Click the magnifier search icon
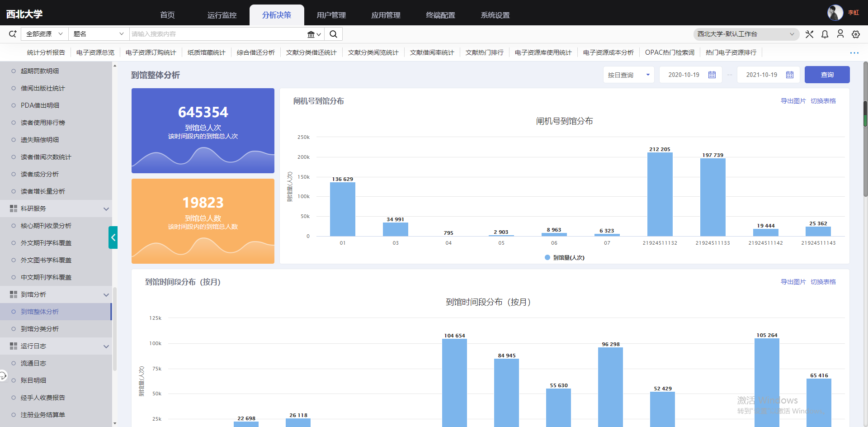The height and width of the screenshot is (427, 868). click(333, 34)
